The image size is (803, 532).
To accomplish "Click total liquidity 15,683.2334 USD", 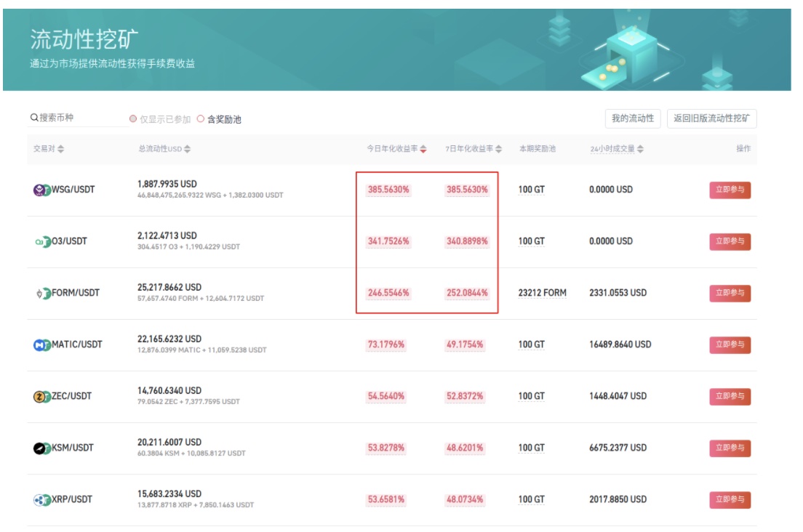I will [169, 494].
